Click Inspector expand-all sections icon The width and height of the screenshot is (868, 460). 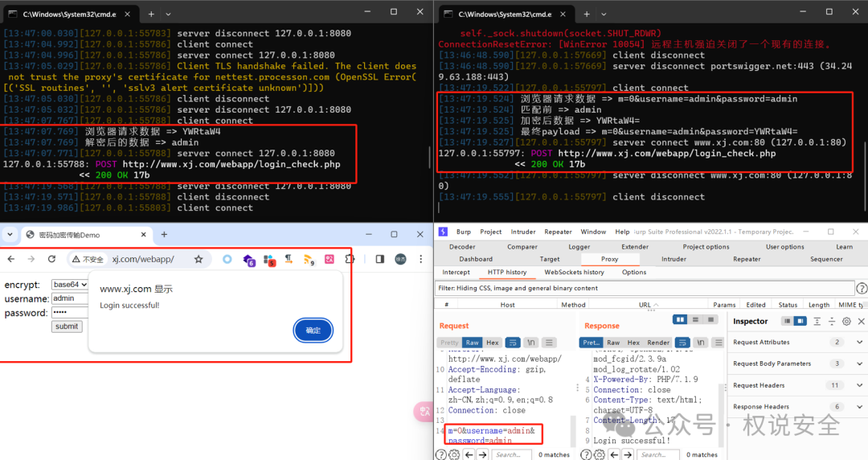tap(817, 321)
